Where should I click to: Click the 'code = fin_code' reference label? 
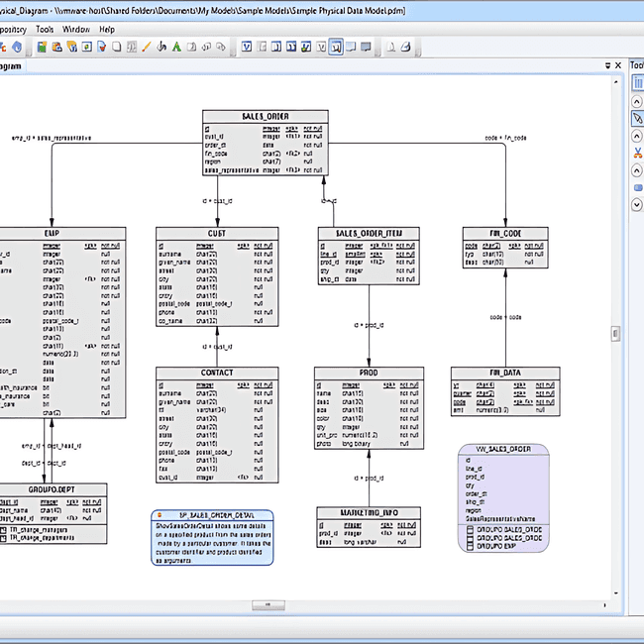coord(505,138)
